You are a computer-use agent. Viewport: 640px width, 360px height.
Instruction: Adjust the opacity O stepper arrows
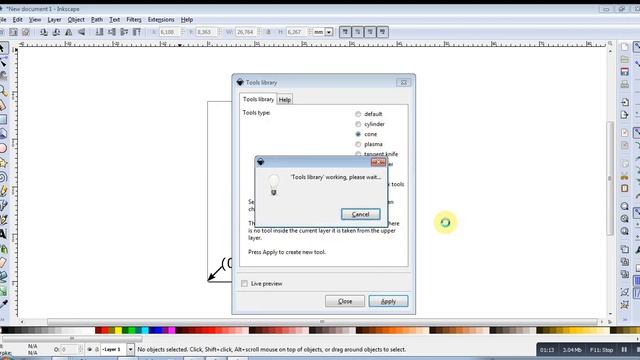[80, 349]
